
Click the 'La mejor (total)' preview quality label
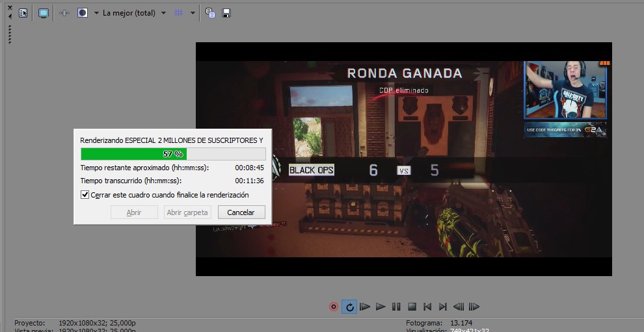[x=129, y=13]
